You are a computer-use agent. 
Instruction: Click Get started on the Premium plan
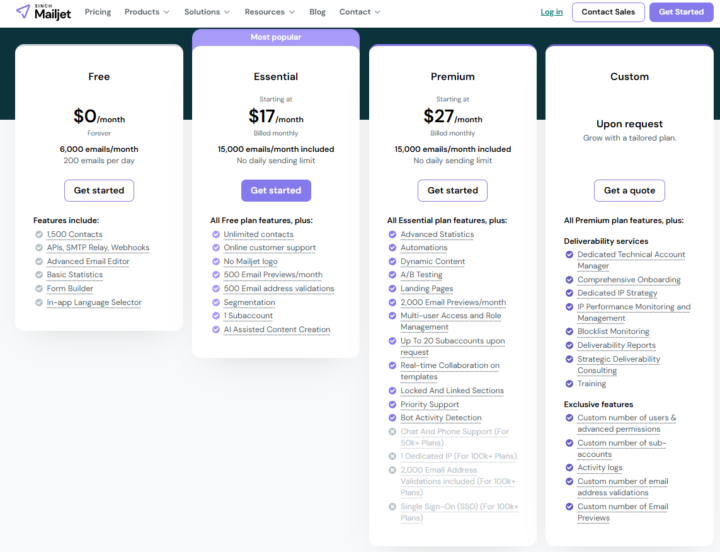click(453, 191)
